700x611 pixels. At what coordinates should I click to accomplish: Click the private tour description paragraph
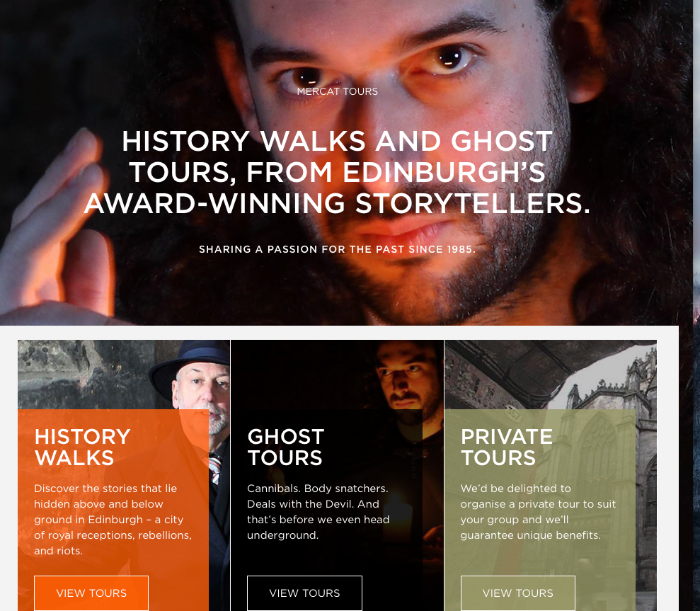point(538,511)
